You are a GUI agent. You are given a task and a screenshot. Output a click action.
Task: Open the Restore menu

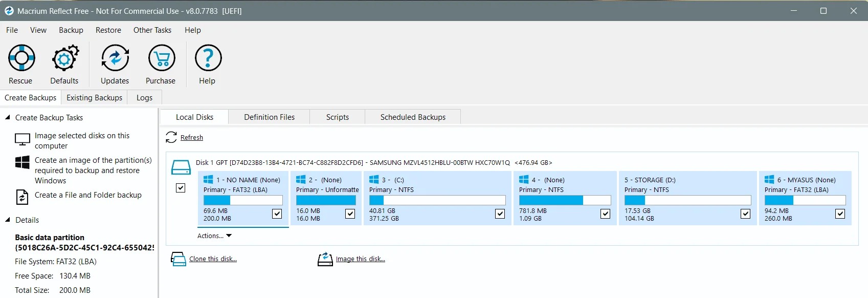click(108, 30)
